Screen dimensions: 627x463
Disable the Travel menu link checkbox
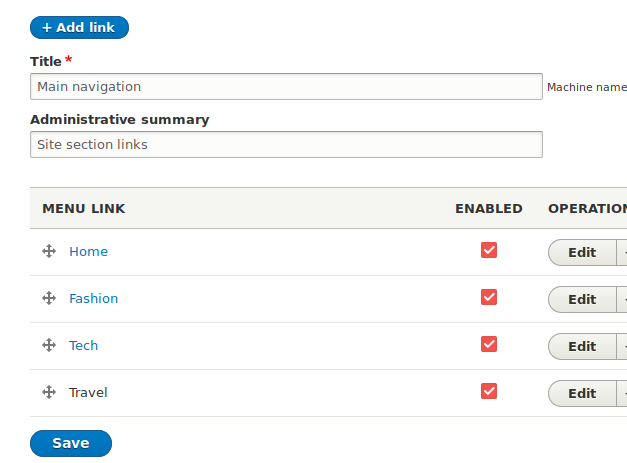489,391
